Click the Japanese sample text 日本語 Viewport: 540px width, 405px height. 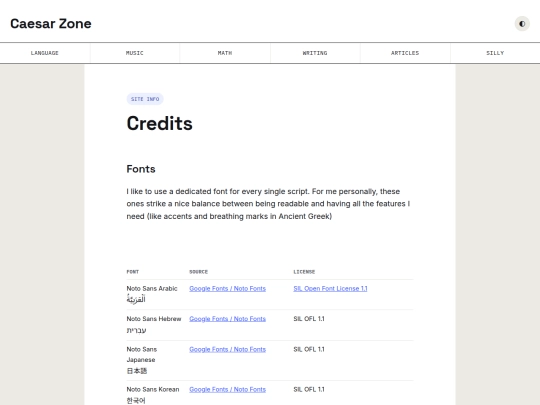[x=137, y=371]
